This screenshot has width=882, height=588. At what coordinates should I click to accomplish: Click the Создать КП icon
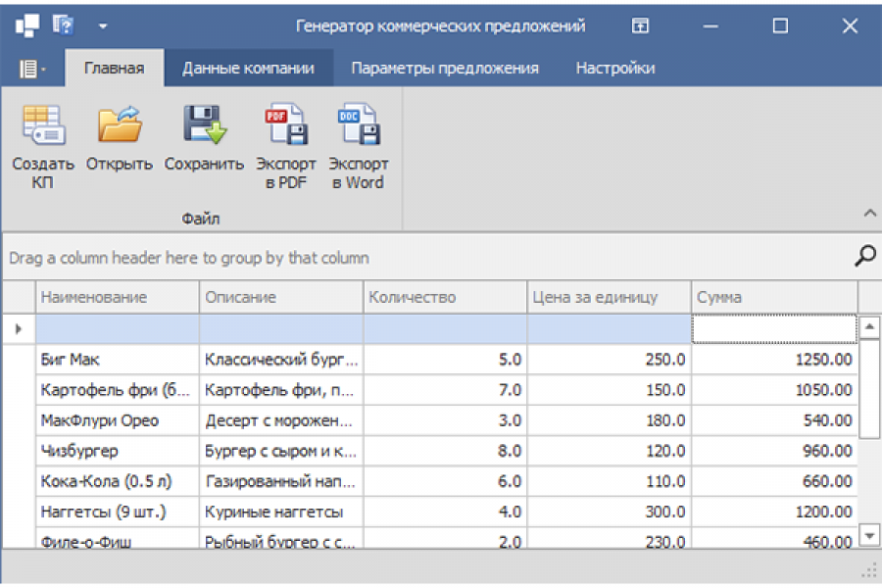[x=43, y=126]
